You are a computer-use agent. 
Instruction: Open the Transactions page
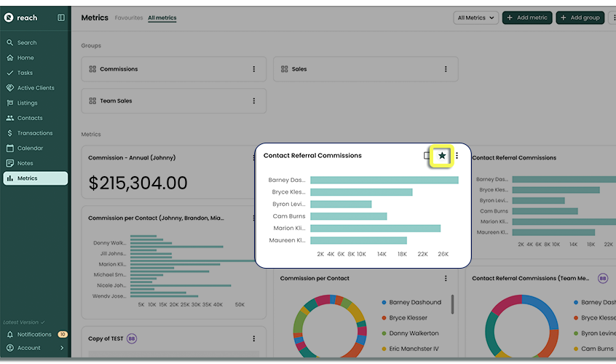(x=35, y=133)
